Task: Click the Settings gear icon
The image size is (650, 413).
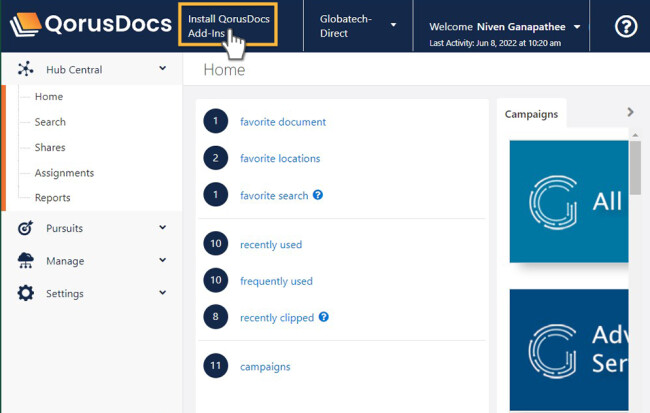Action: 26,293
